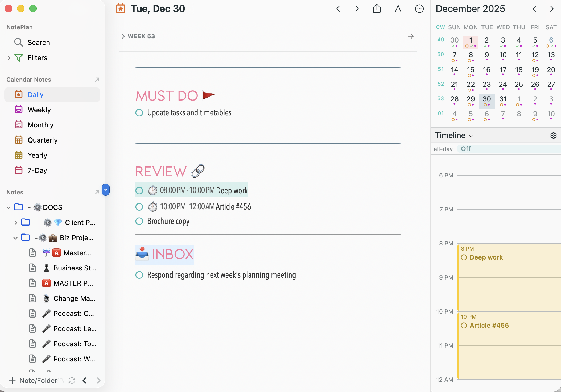Viewport: 561px width, 392px height.
Task: Open the more options ellipsis menu
Action: click(419, 9)
